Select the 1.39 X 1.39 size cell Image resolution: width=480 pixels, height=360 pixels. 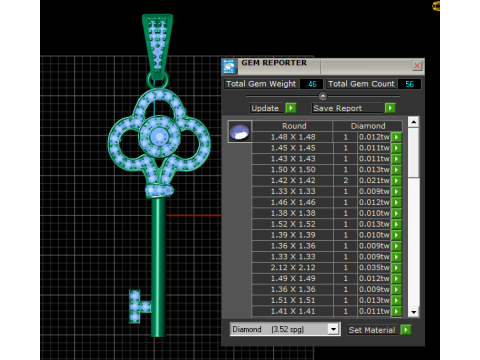[x=293, y=235]
